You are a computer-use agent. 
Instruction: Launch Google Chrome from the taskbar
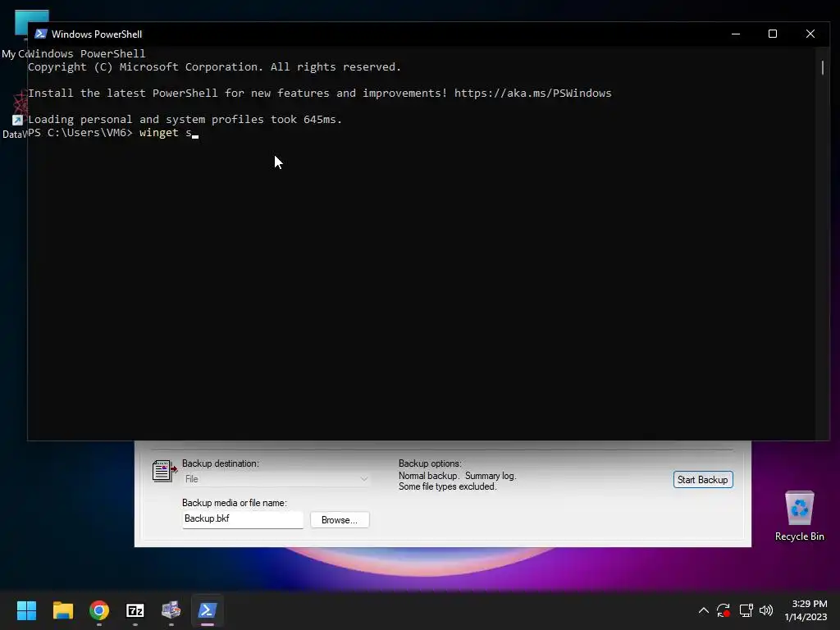[99, 610]
